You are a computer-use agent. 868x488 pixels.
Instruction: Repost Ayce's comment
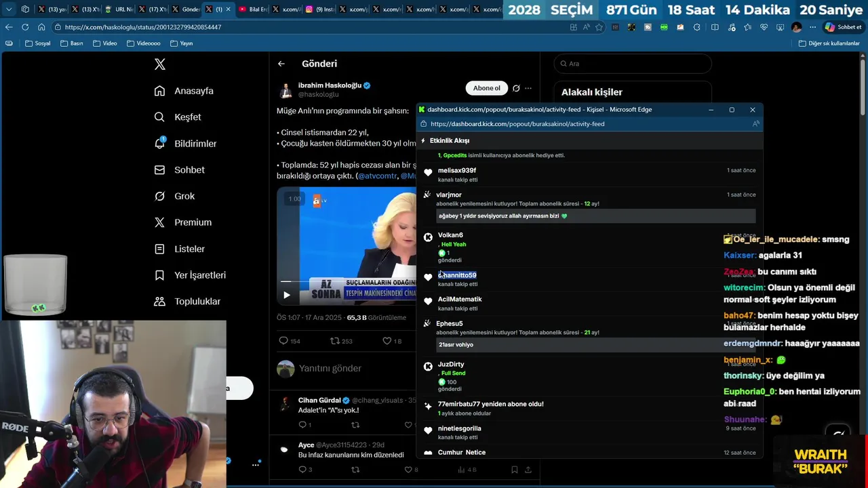tap(355, 469)
